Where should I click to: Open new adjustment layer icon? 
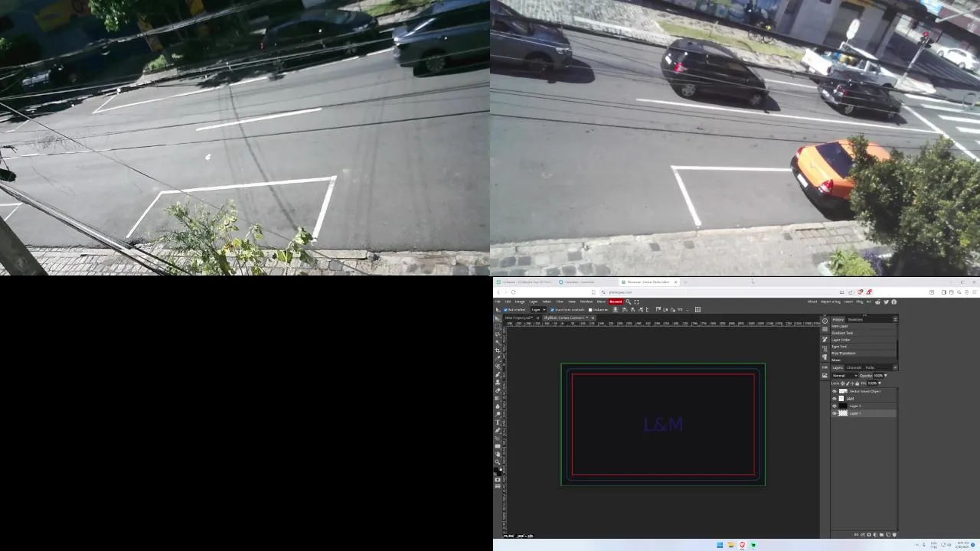(875, 534)
